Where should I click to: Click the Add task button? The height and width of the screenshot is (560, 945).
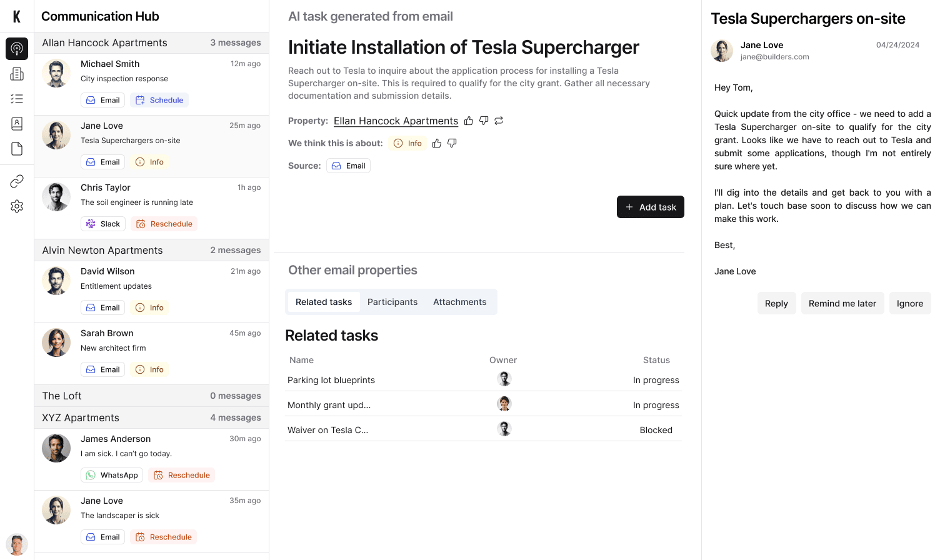(x=651, y=207)
